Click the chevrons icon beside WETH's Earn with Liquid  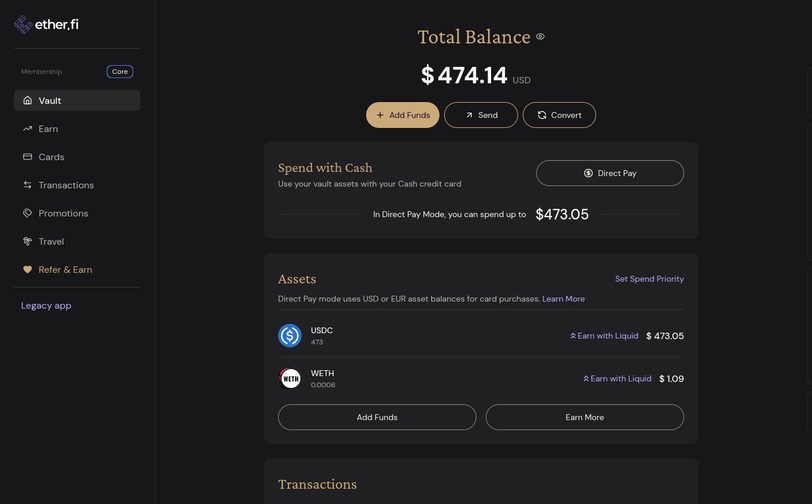click(586, 378)
